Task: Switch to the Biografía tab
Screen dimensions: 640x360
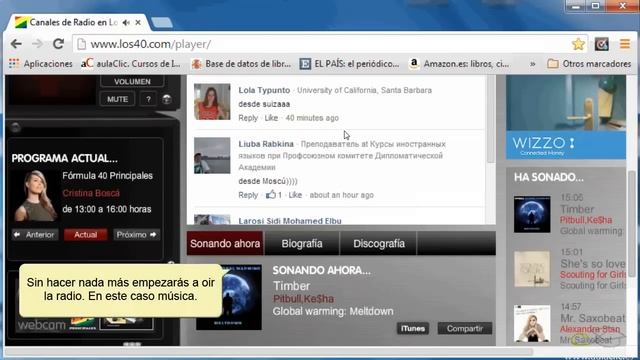Action: click(302, 244)
